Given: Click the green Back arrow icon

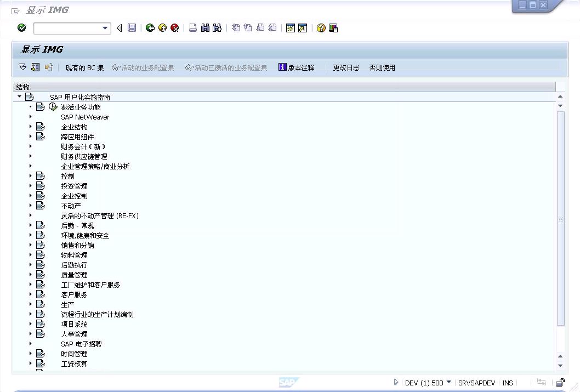Looking at the screenshot, I should coord(150,28).
